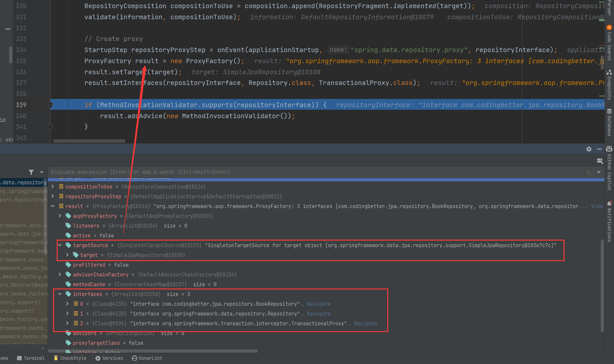Click the ProxyFactory result declaration line

(x=164, y=61)
